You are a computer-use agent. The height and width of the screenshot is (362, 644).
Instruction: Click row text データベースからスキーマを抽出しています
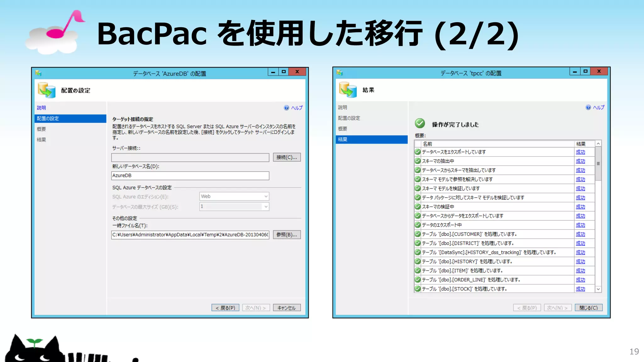459,170
